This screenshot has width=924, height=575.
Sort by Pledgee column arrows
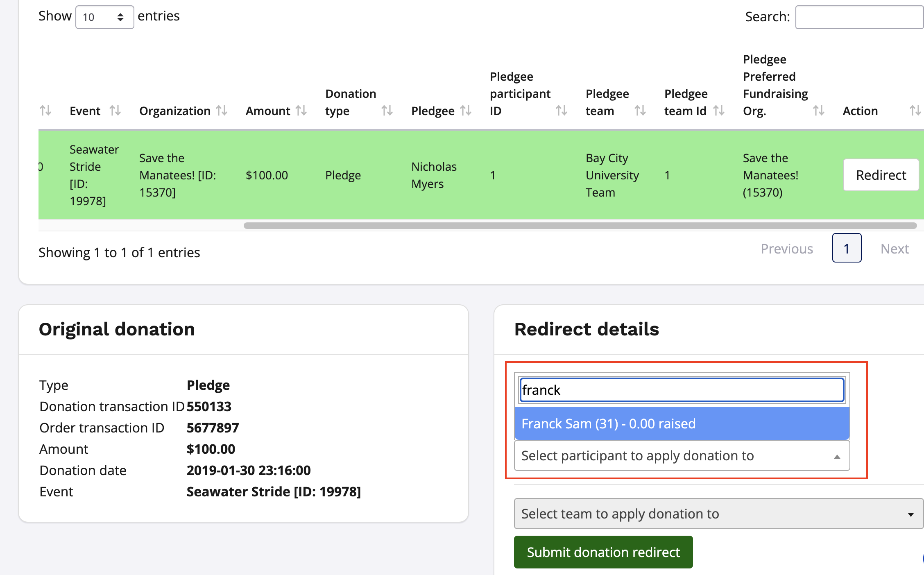click(466, 111)
